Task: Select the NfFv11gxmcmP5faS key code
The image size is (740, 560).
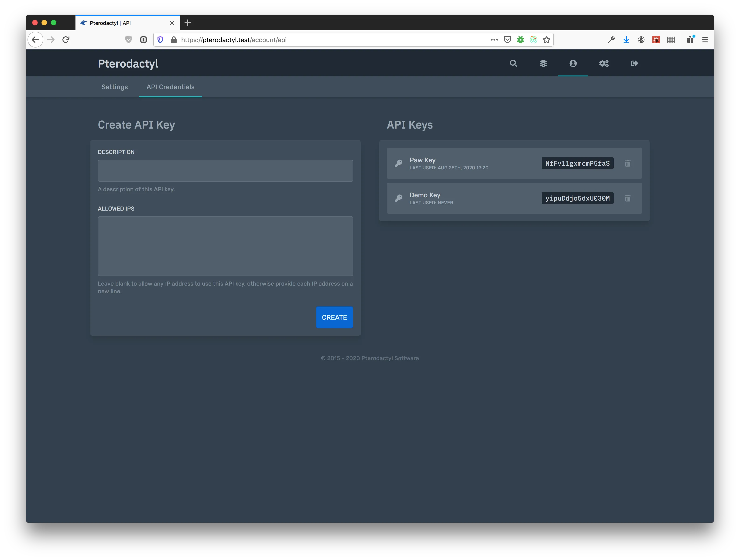Action: point(577,163)
